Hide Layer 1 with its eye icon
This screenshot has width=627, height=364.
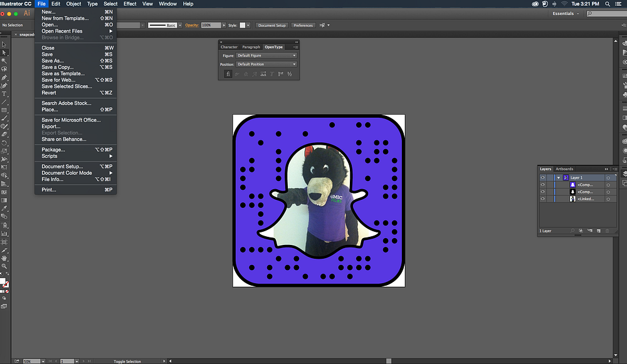542,177
